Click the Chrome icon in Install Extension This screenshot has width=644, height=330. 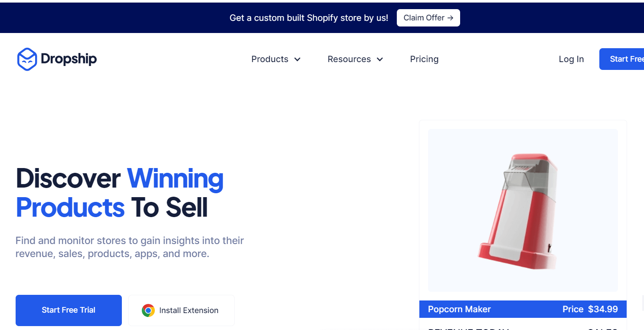[148, 310]
